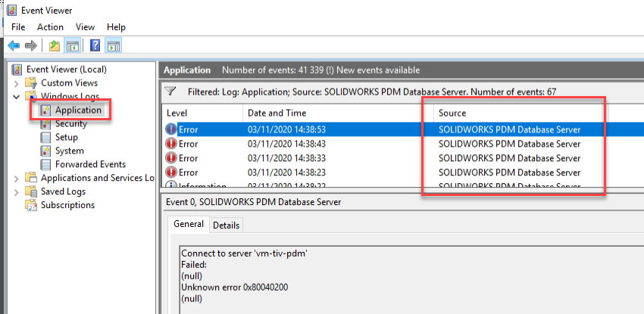Open the Help menu
This screenshot has height=314, width=644.
(116, 27)
